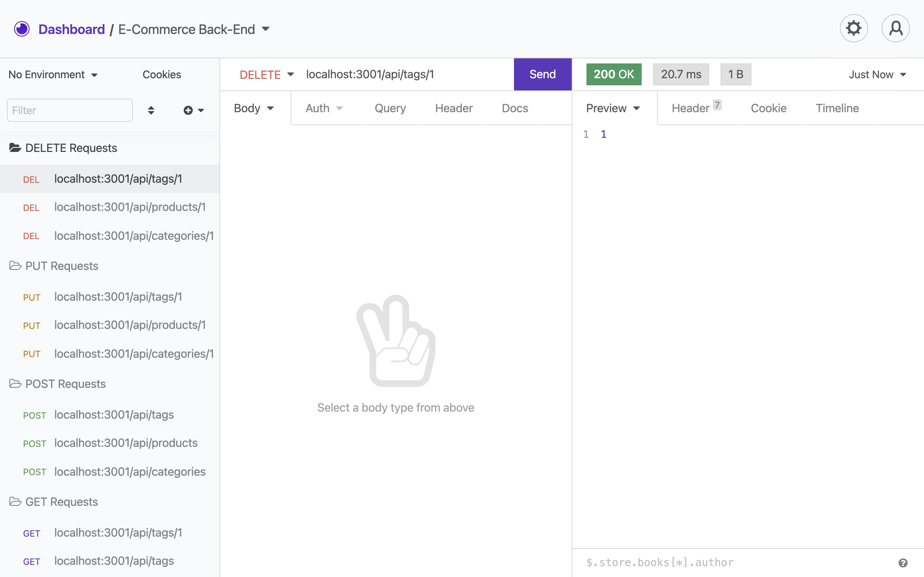
Task: Click the DELETE Requests folder icon
Action: point(15,148)
